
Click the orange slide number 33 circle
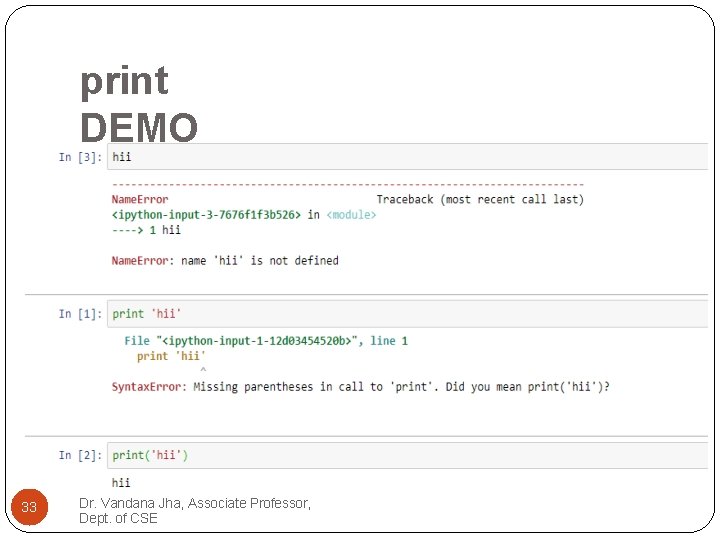(29, 507)
